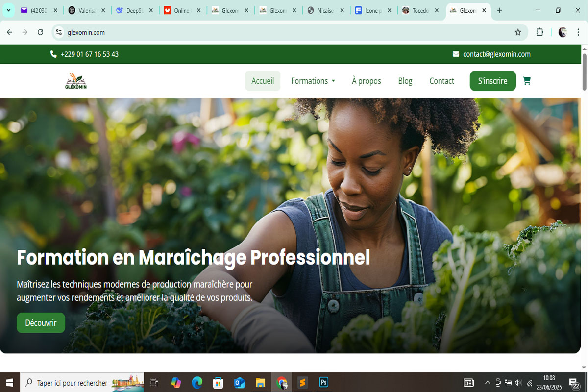Click the Découvrir button
Viewport: 588px width, 392px height.
click(41, 322)
